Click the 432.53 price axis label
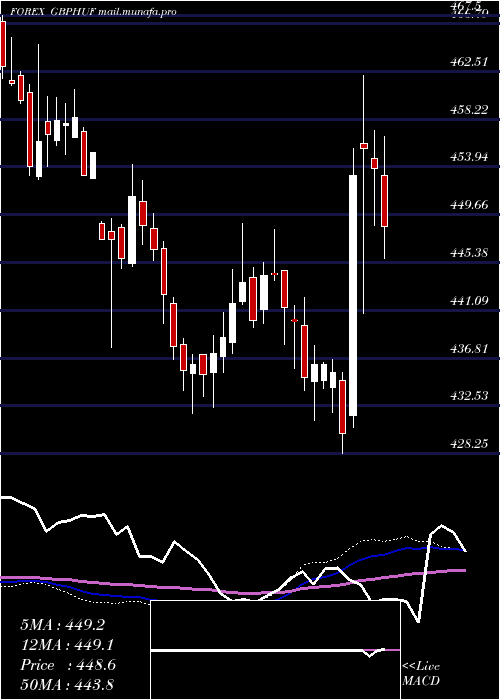Screen dimensions: 500x700 [468, 396]
